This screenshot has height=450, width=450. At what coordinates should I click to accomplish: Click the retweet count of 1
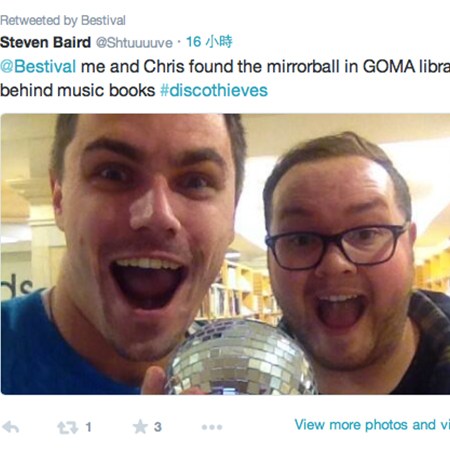(x=88, y=427)
